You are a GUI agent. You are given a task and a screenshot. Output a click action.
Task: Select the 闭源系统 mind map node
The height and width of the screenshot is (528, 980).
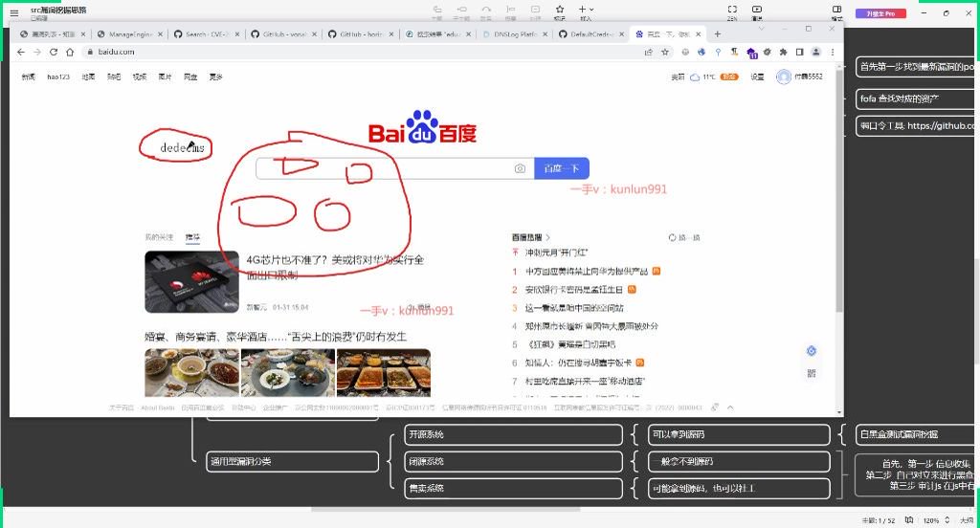point(513,461)
